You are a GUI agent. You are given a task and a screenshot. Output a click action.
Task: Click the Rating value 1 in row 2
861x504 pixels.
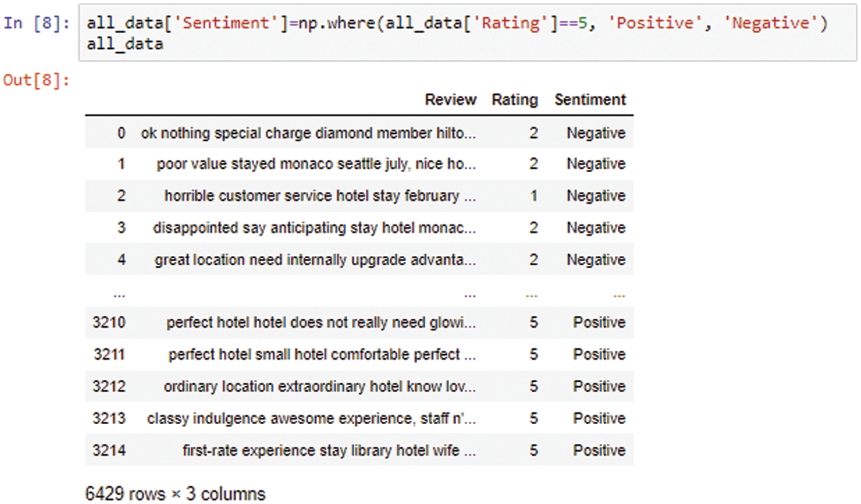pos(533,196)
